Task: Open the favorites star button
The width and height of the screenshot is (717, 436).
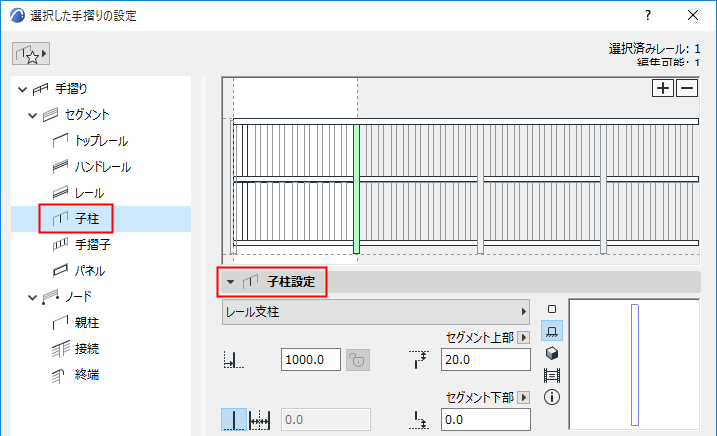Action: [31, 54]
